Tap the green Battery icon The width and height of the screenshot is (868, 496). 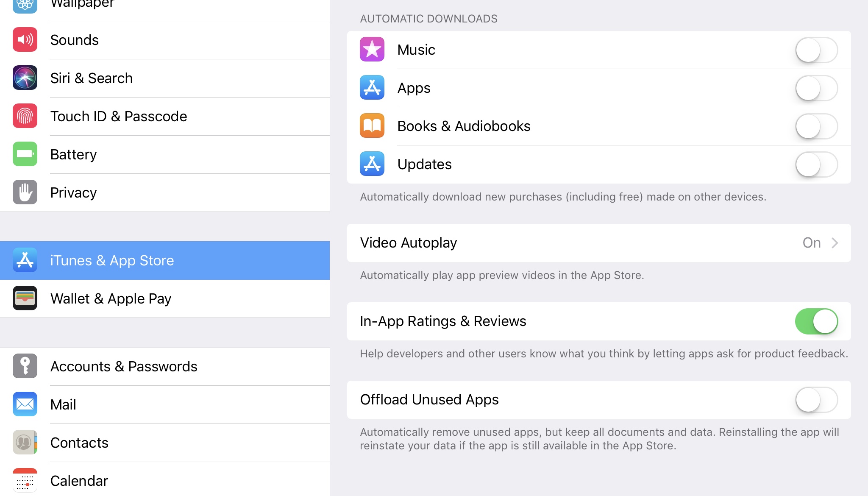(x=25, y=154)
